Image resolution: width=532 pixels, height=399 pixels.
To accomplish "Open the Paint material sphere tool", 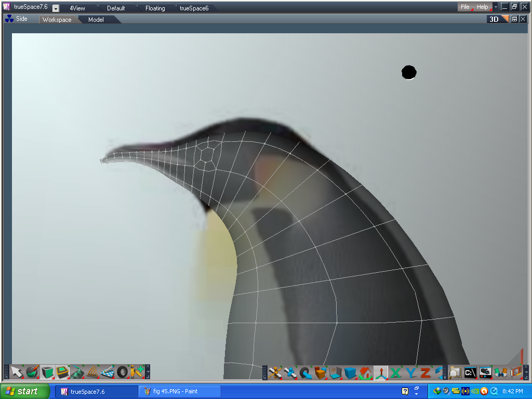I will (32, 372).
